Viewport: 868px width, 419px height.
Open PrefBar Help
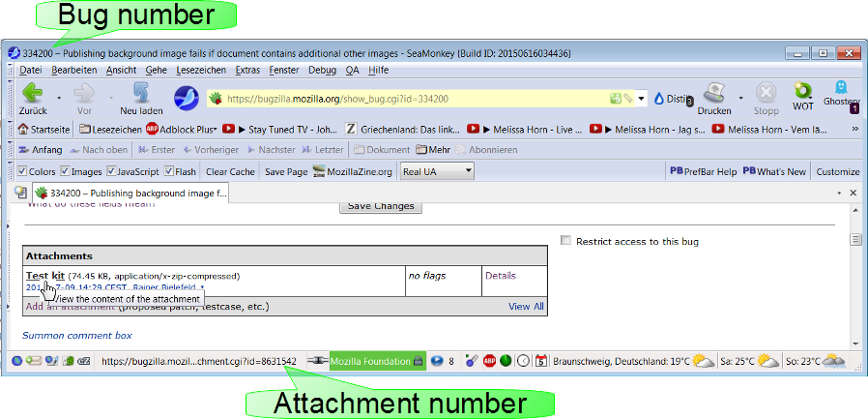703,172
